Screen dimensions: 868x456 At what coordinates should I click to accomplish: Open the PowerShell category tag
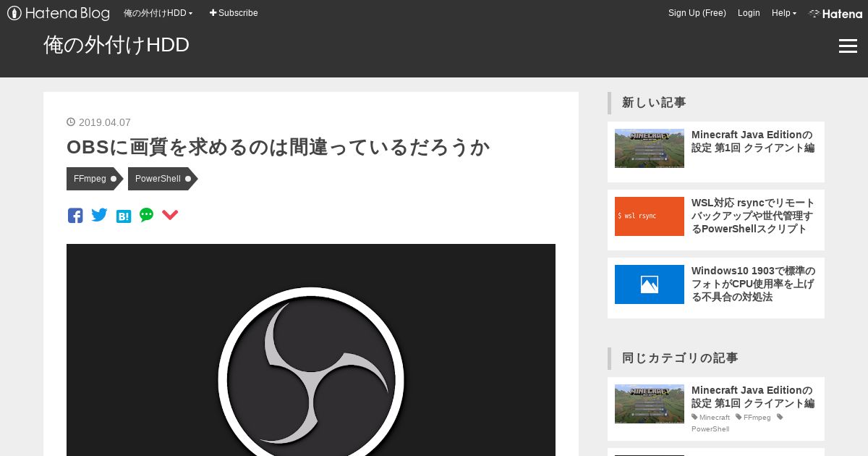pos(162,179)
